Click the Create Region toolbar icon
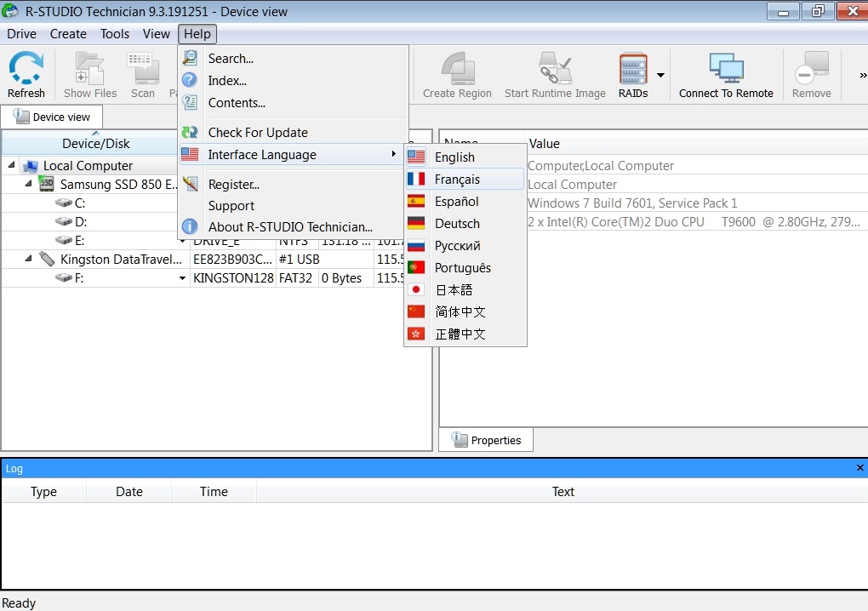Viewport: 868px width, 611px height. tap(457, 68)
